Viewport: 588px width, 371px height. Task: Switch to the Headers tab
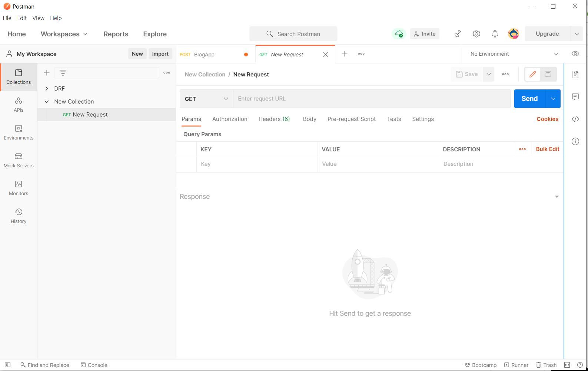click(x=274, y=119)
